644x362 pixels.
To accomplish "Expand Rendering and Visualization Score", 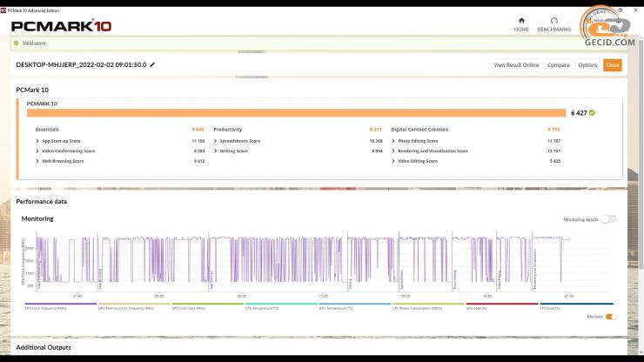I will (393, 151).
